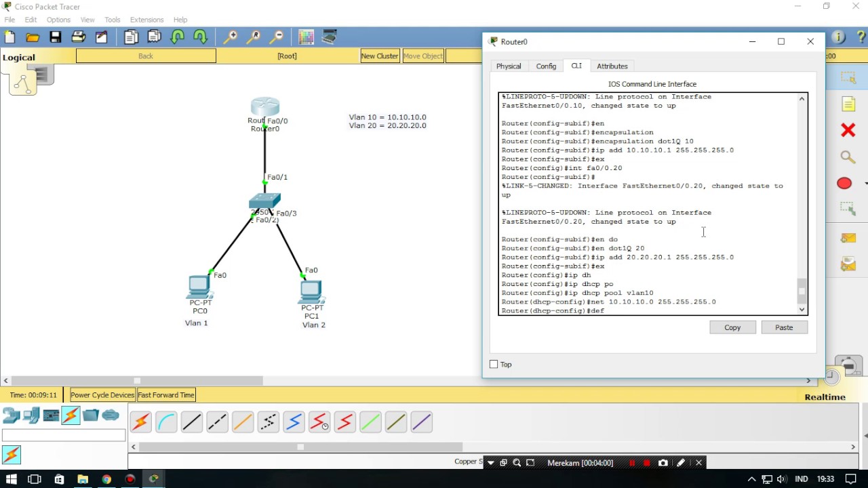Click the Copy toolbar icon
Image resolution: width=868 pixels, height=488 pixels.
coord(131,37)
